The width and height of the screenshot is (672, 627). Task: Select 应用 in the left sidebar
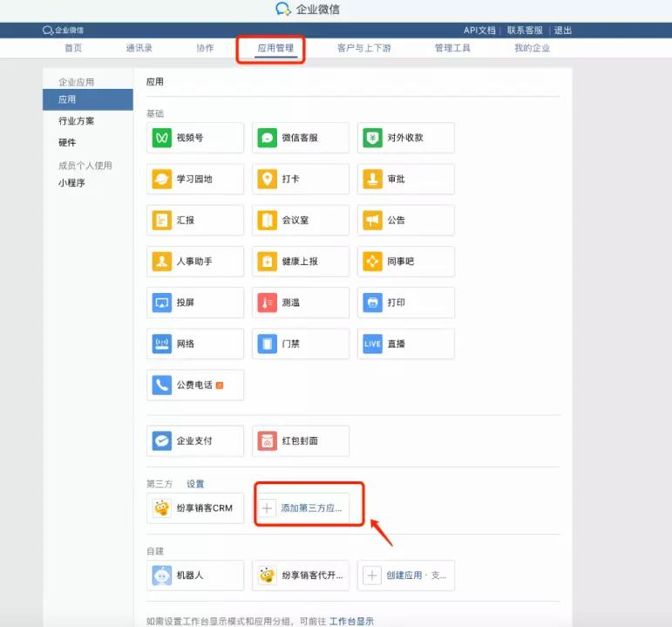pyautogui.click(x=88, y=99)
